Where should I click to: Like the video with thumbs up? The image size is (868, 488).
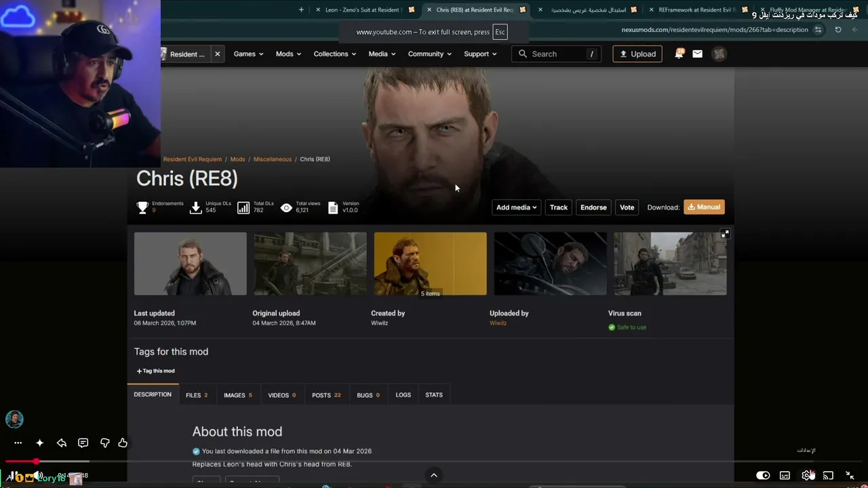[123, 443]
